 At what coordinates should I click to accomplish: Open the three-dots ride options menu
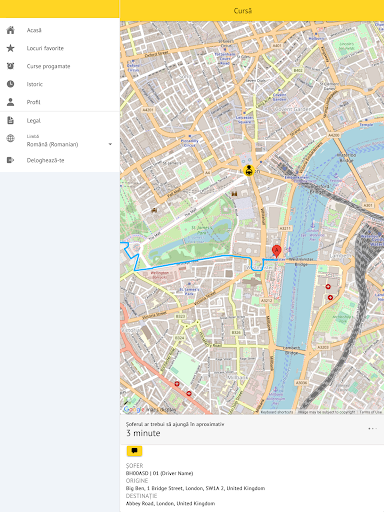[372, 428]
